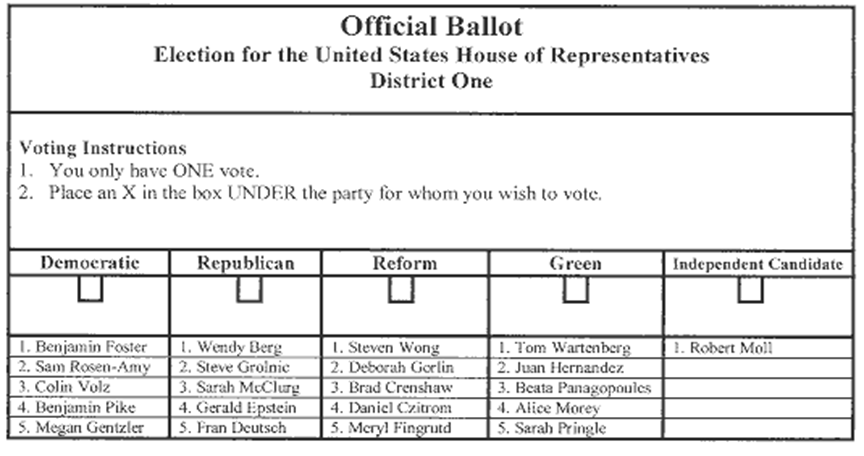Check the box under Democratic party
Screen dimensions: 864x456
pos(91,289)
